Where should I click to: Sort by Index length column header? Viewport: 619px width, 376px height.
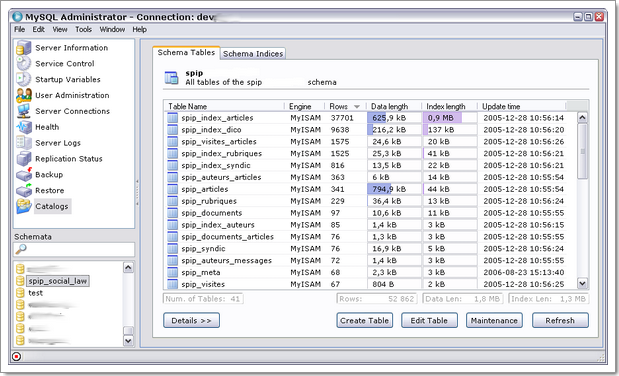tap(449, 106)
